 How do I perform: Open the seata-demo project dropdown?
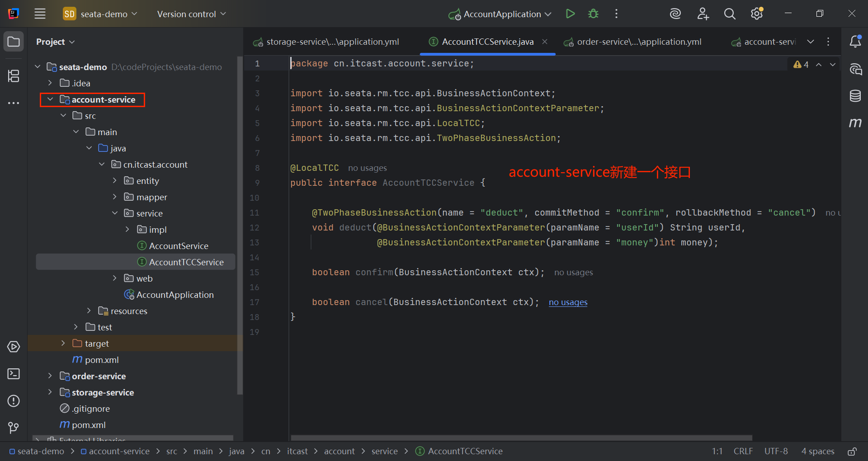pos(100,14)
